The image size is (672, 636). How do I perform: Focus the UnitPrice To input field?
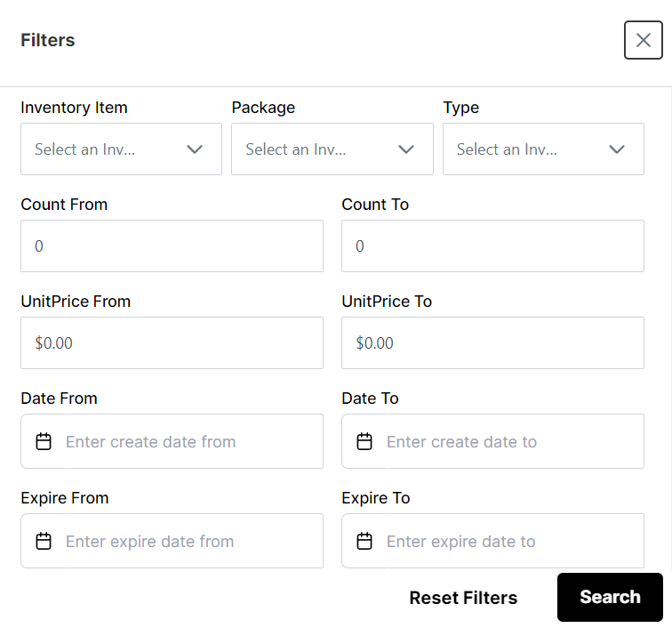pos(492,342)
